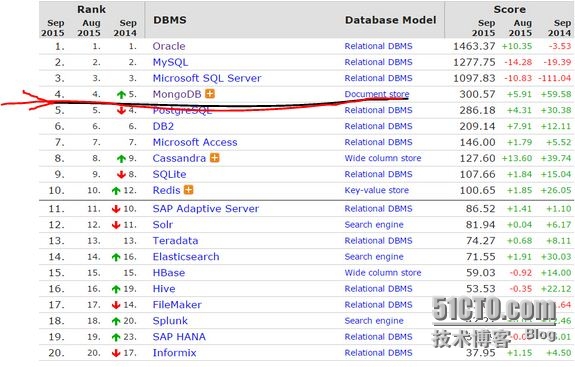
Task: Open the DB2 link
Action: 164,126
